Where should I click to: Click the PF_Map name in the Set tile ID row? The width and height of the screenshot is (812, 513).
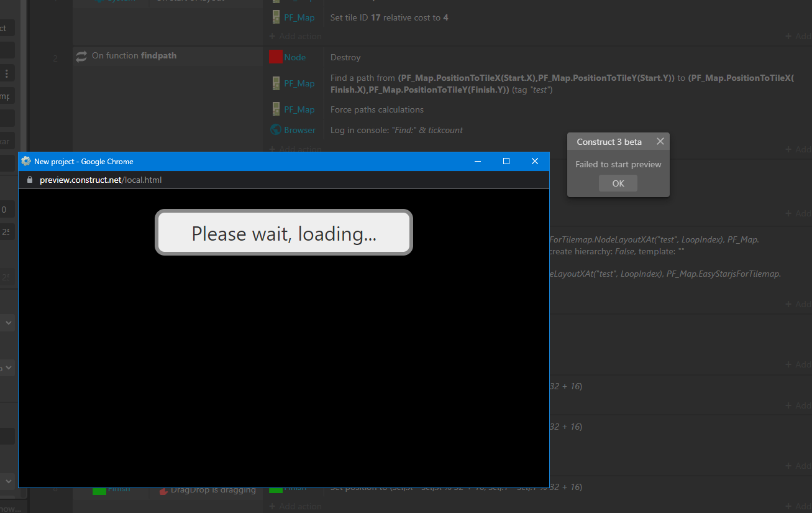coord(299,17)
